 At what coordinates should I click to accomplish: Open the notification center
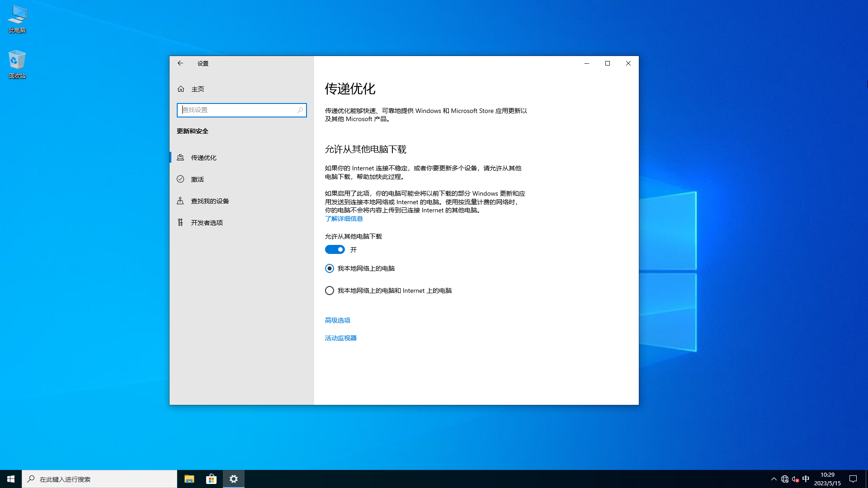(853, 479)
